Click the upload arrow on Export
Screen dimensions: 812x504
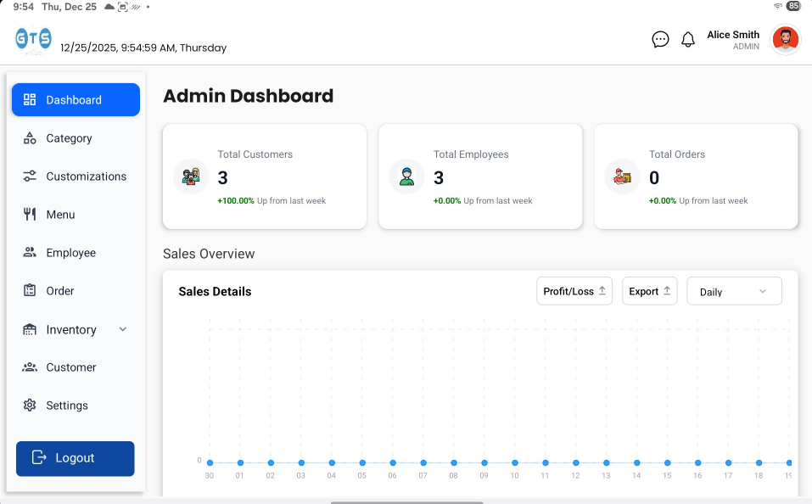click(x=667, y=291)
